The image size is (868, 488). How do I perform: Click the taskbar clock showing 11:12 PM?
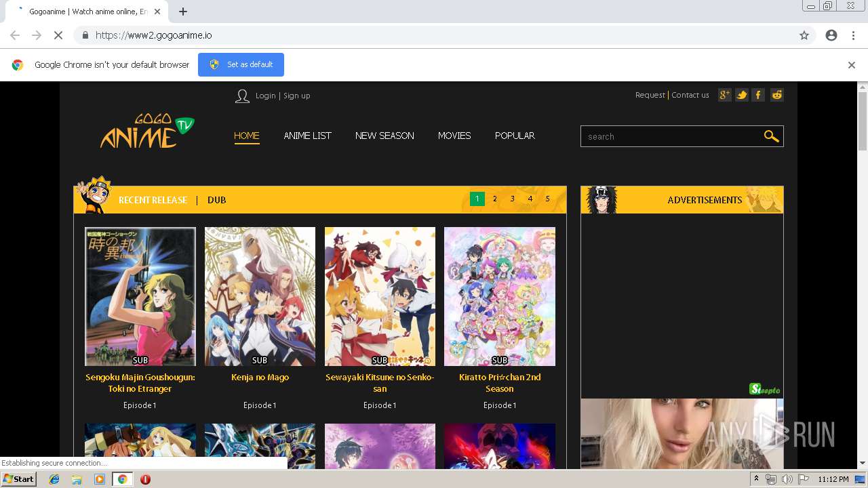[x=833, y=479]
